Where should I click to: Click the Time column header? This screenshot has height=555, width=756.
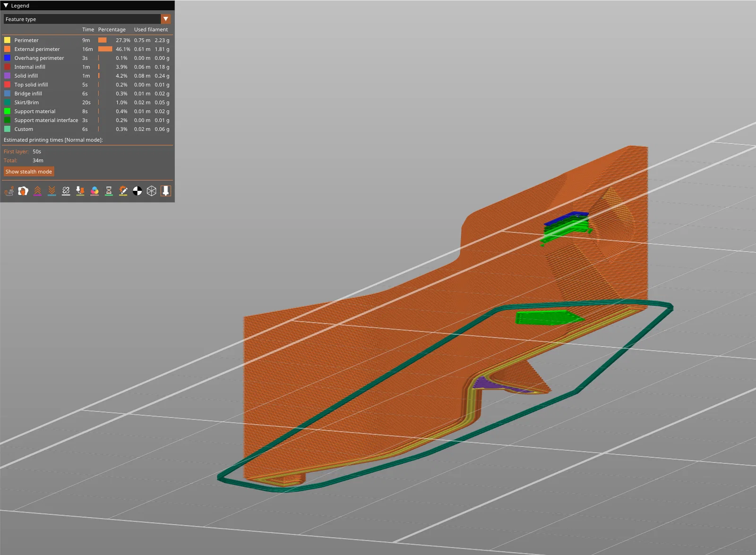pos(88,29)
